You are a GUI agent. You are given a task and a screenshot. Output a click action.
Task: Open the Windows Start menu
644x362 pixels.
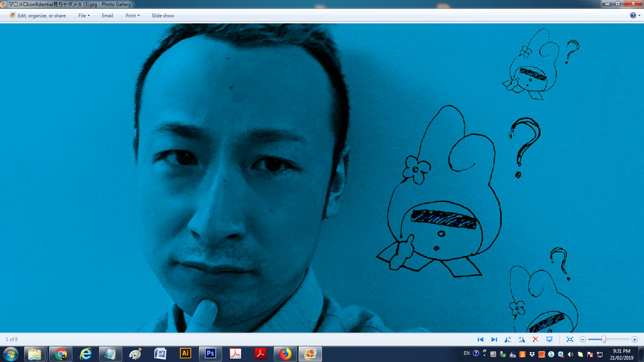(11, 354)
